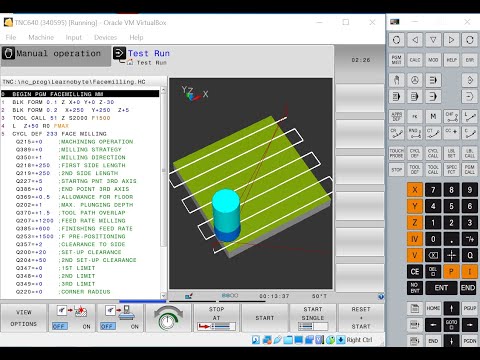Click the orange Z axis key
This screenshot has width=480, height=360.
coord(415,222)
